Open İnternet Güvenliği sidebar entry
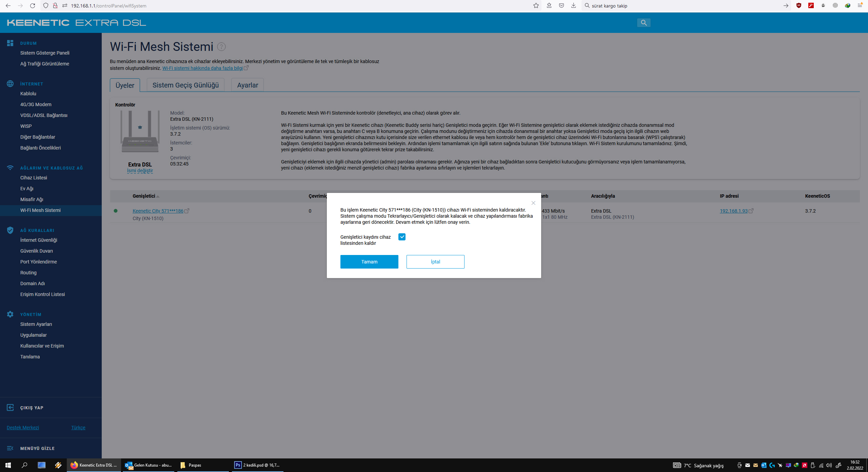 [39, 240]
